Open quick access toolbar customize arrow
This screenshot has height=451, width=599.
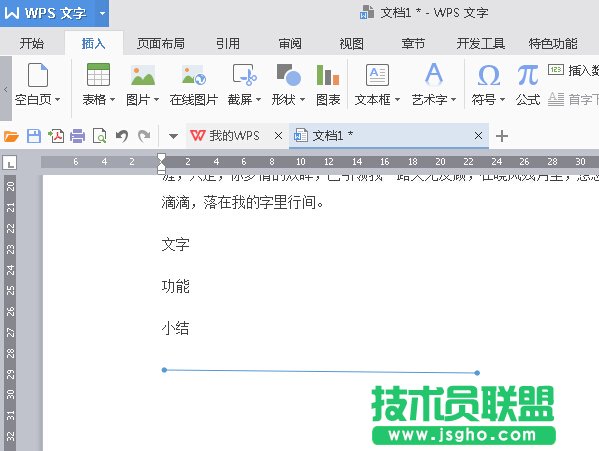click(173, 136)
